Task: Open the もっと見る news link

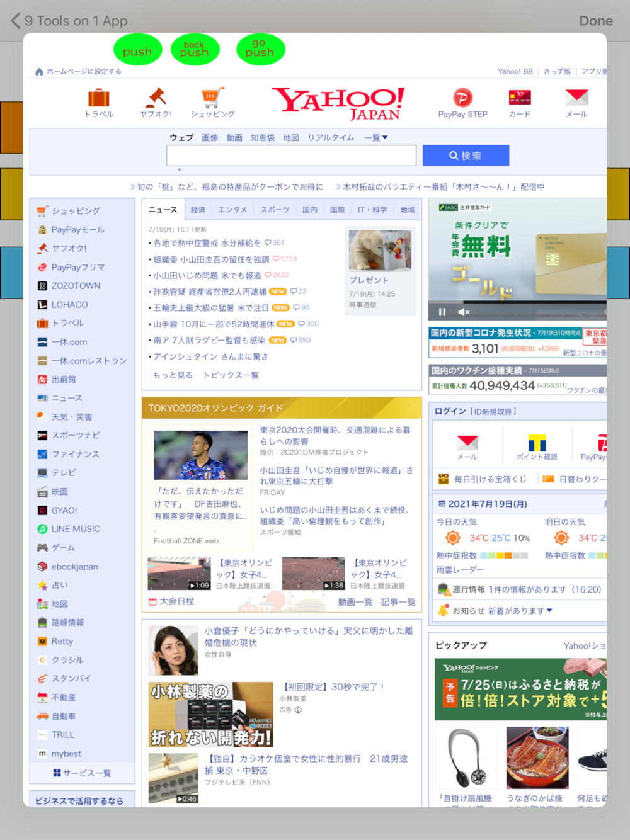Action: click(173, 375)
